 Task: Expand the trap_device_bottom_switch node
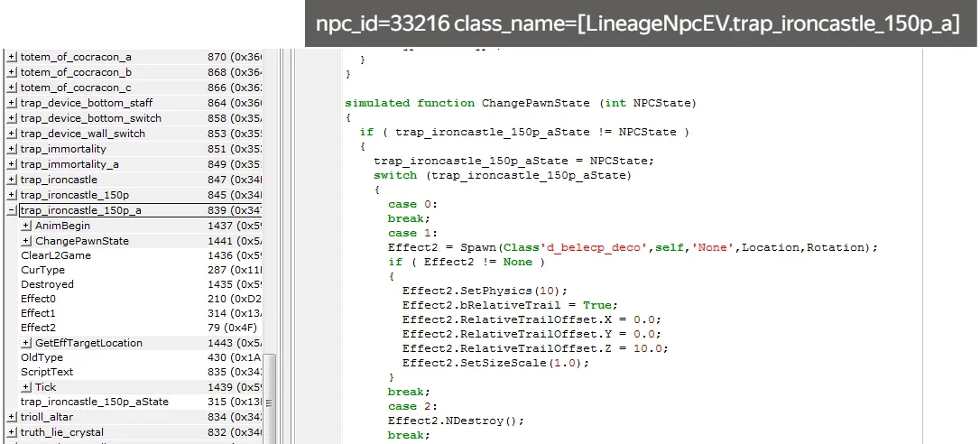coord(12,118)
